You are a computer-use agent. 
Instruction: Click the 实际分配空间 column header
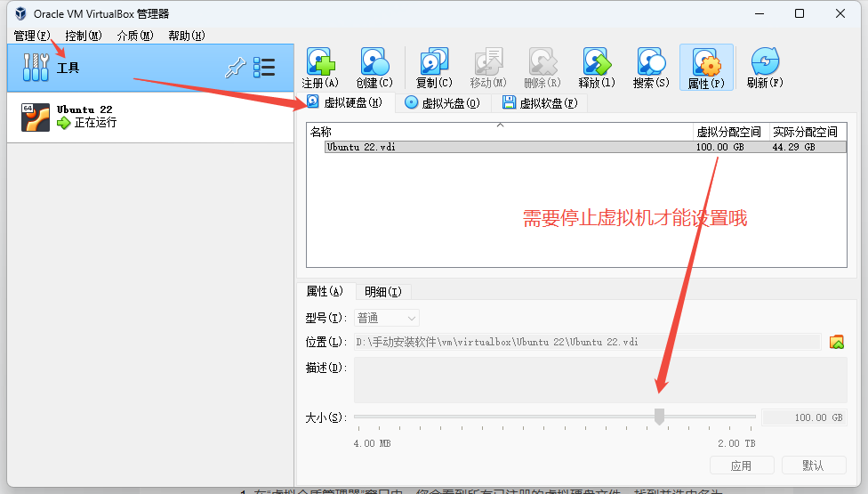pos(808,132)
